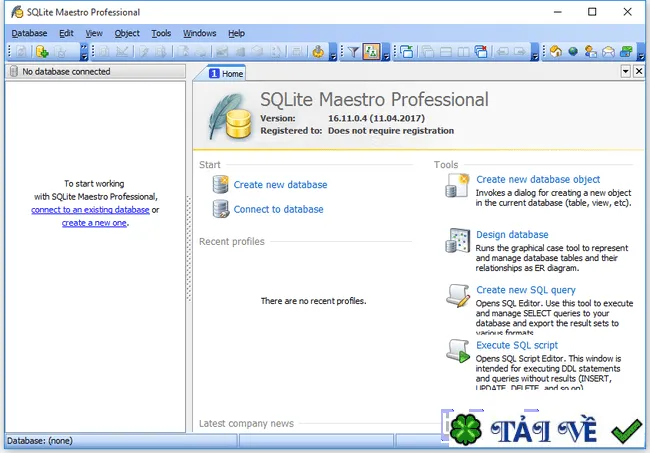Click the house home page toolbar icon

[x=555, y=52]
